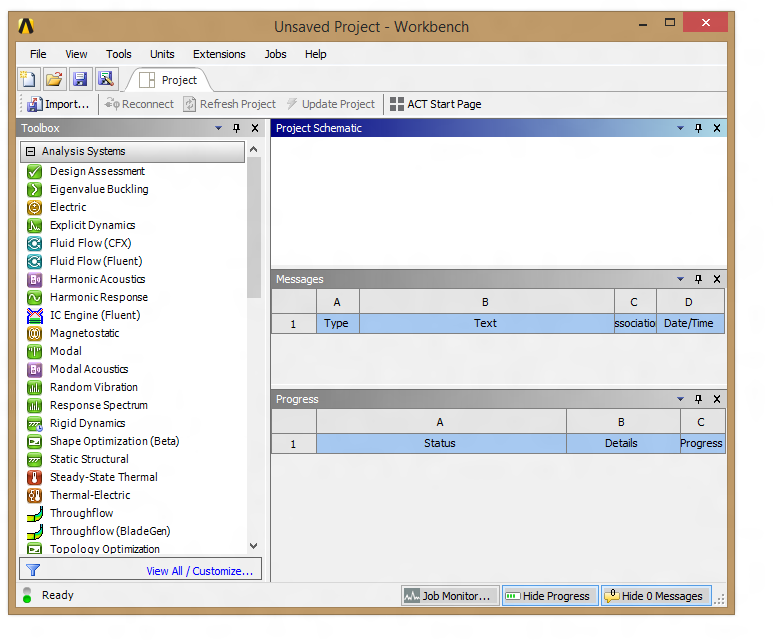This screenshot has width=773, height=644.
Task: Click the Toolbox scrollbar down arrow
Action: pyautogui.click(x=253, y=546)
